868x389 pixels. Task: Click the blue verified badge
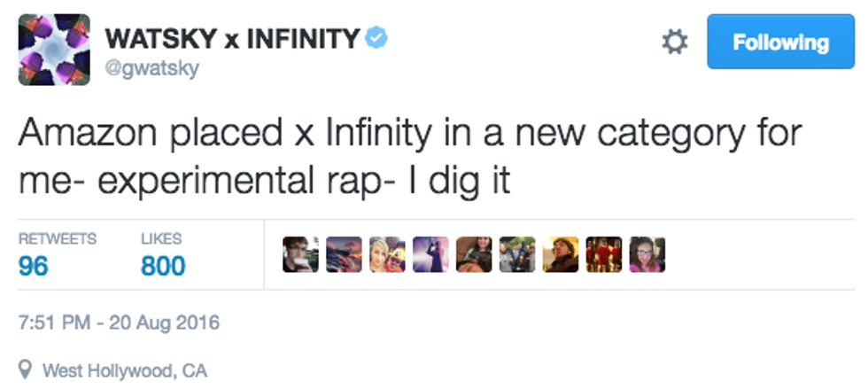377,39
